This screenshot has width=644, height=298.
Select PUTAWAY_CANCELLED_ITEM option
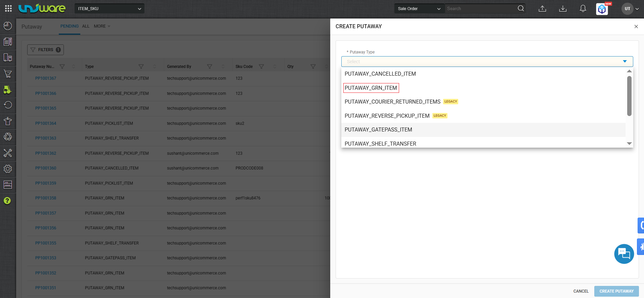[483, 74]
